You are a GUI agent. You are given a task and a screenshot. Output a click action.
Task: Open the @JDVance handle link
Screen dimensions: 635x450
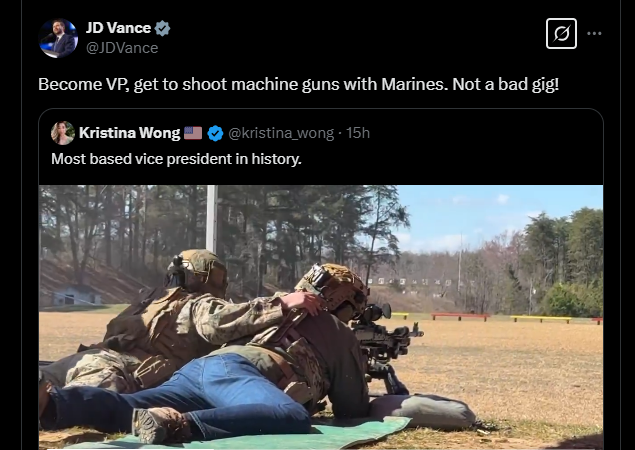tap(122, 48)
